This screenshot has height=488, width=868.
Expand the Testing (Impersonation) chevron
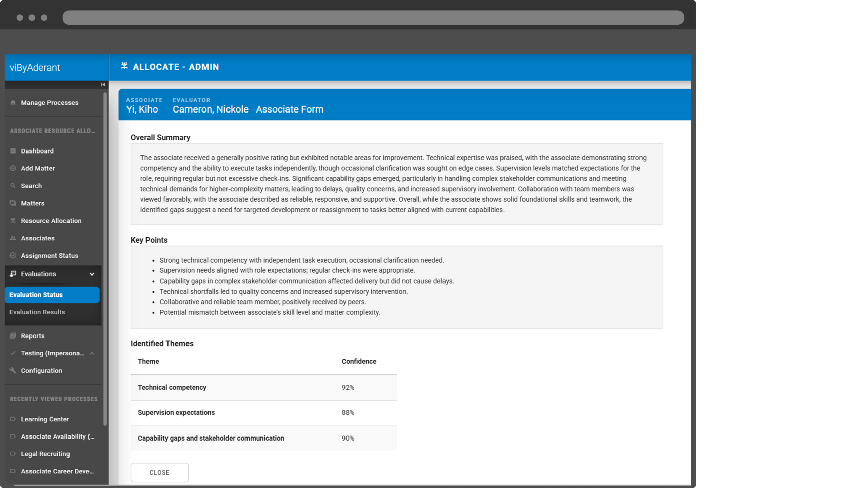click(92, 353)
